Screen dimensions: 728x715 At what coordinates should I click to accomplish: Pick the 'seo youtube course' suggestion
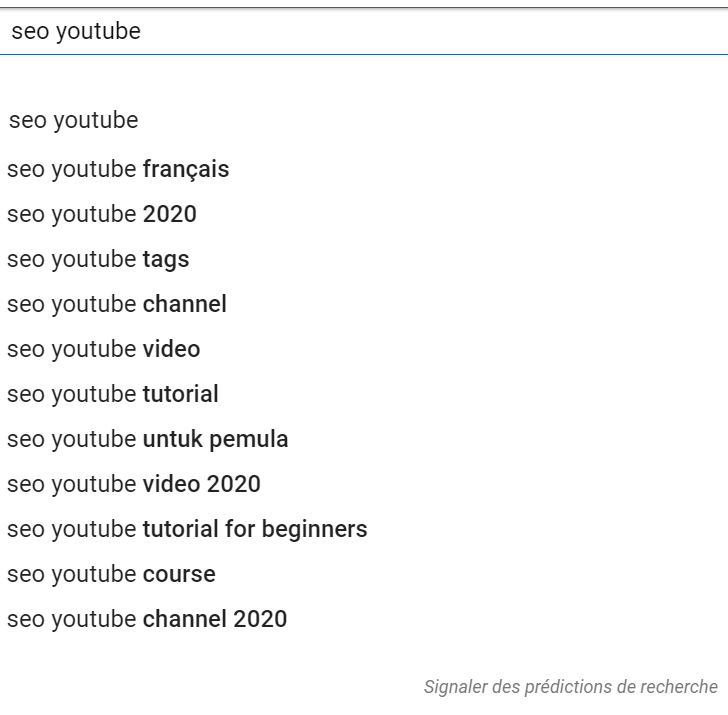pos(111,574)
